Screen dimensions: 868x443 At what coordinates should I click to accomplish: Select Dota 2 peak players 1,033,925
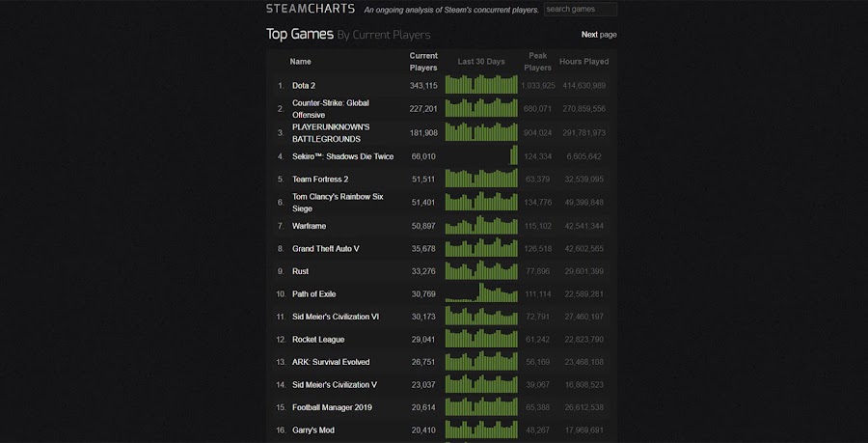537,86
